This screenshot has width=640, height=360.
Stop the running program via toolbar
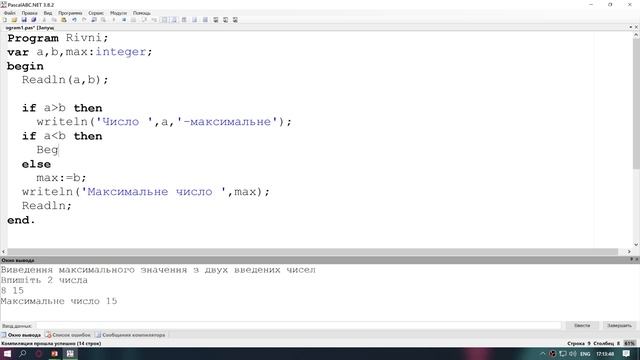coord(124,20)
